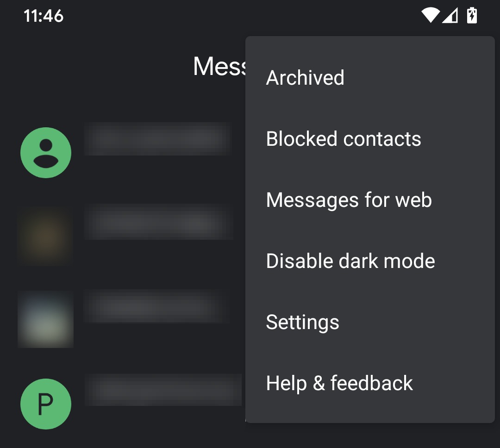Tap blurred brown contact photo
This screenshot has width=500, height=448.
(45, 236)
